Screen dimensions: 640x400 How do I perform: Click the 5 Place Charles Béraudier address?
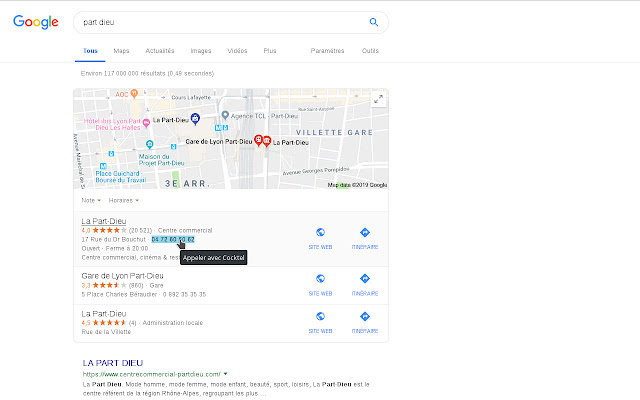[119, 294]
